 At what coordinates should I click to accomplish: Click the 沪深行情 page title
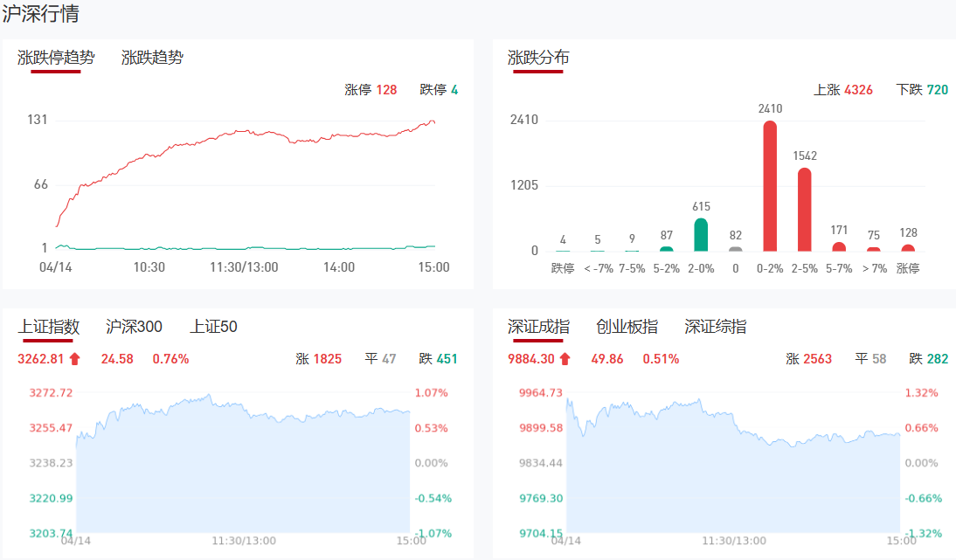pyautogui.click(x=41, y=14)
